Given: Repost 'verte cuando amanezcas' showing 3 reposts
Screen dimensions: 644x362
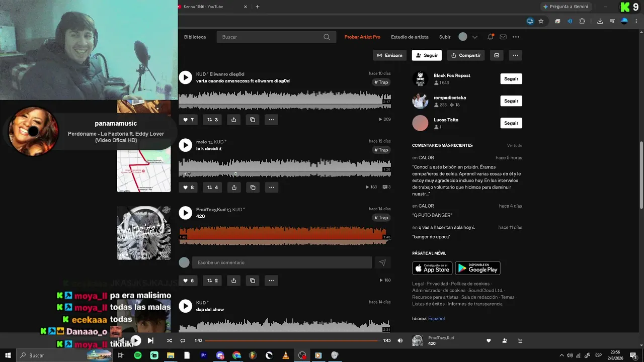Looking at the screenshot, I should [212, 120].
